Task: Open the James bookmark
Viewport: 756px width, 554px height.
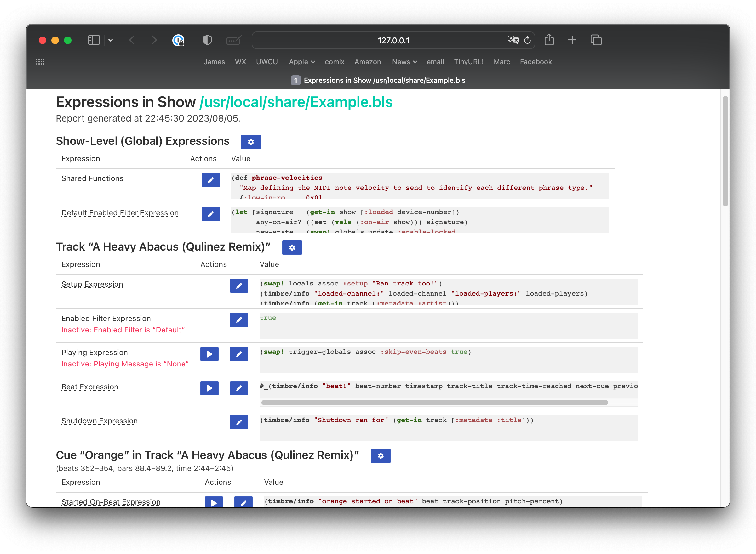Action: 214,62
